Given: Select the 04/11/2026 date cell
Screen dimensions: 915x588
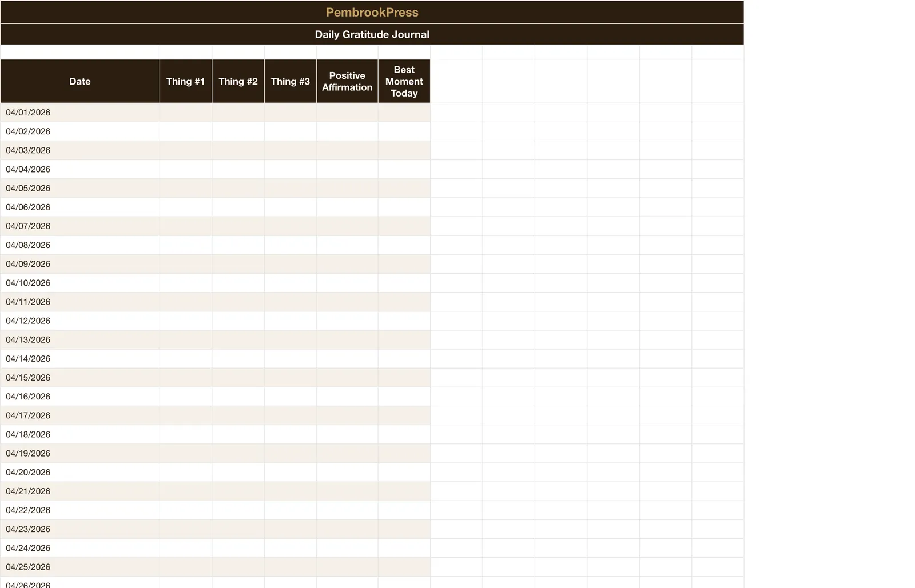Looking at the screenshot, I should click(x=80, y=302).
